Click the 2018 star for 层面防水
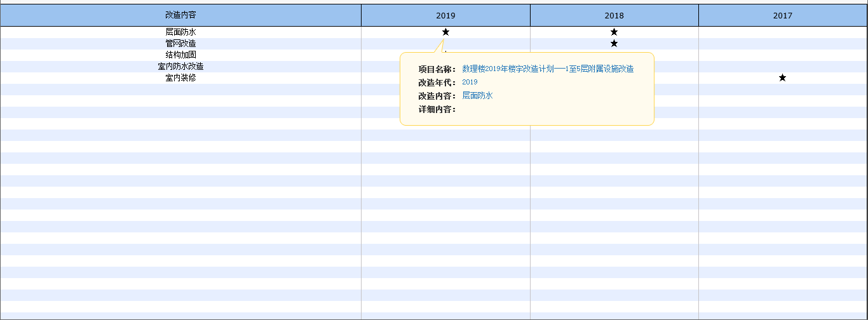 coord(614,32)
